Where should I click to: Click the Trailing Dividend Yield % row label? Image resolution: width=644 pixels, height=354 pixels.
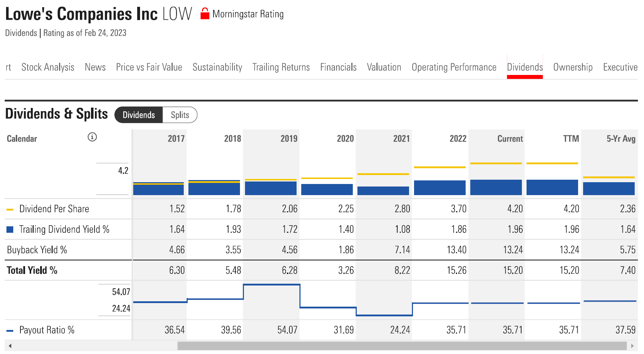(64, 230)
